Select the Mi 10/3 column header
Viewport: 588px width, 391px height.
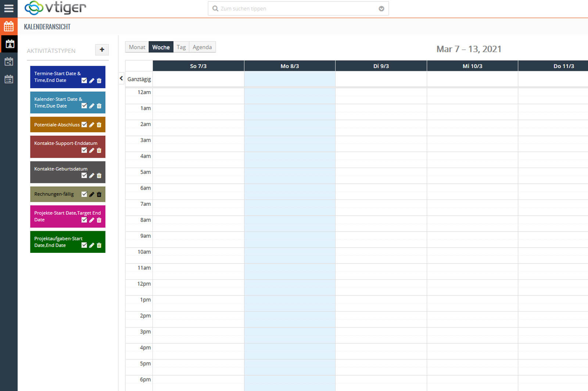pyautogui.click(x=472, y=66)
